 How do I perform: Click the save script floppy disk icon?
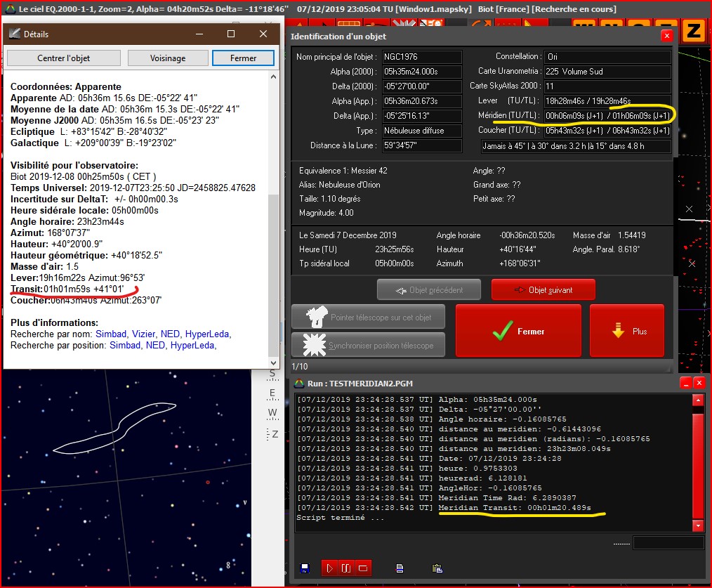click(304, 568)
